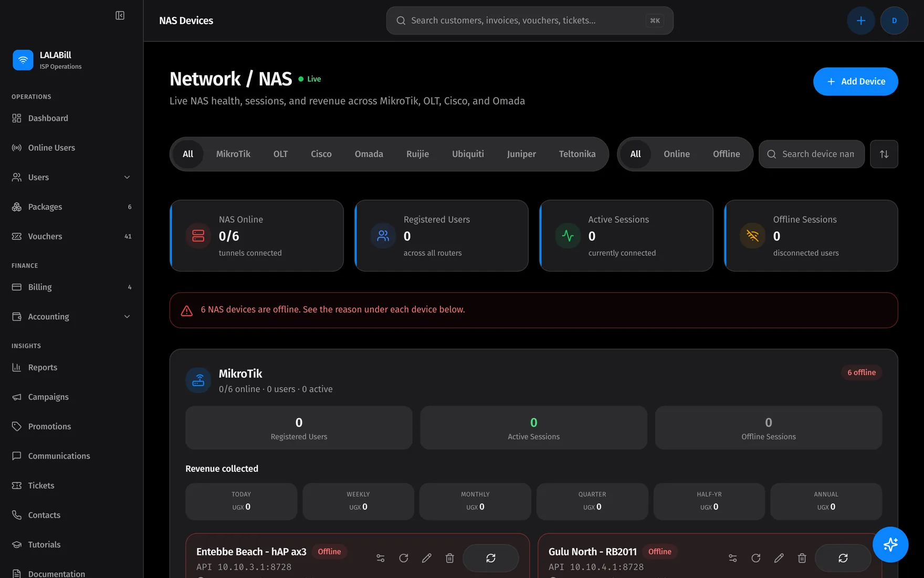Viewport: 924px width, 578px height.
Task: Open settings sliders for Gulu North device
Action: click(x=733, y=558)
